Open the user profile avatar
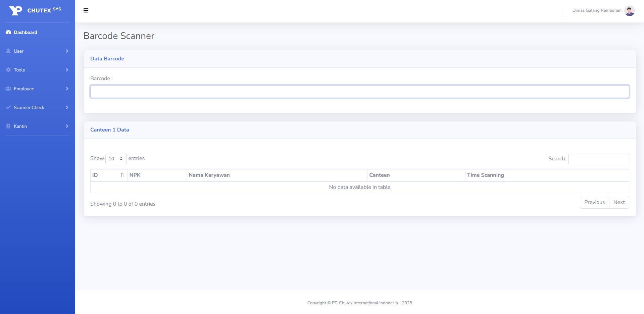The width and height of the screenshot is (644, 314). pyautogui.click(x=629, y=11)
